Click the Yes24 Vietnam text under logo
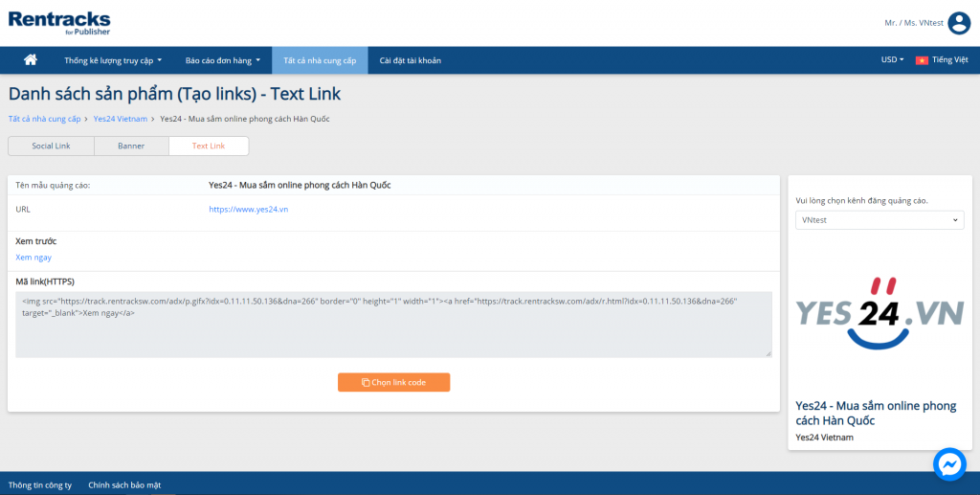Screen dimensions: 980x495 (x=824, y=438)
